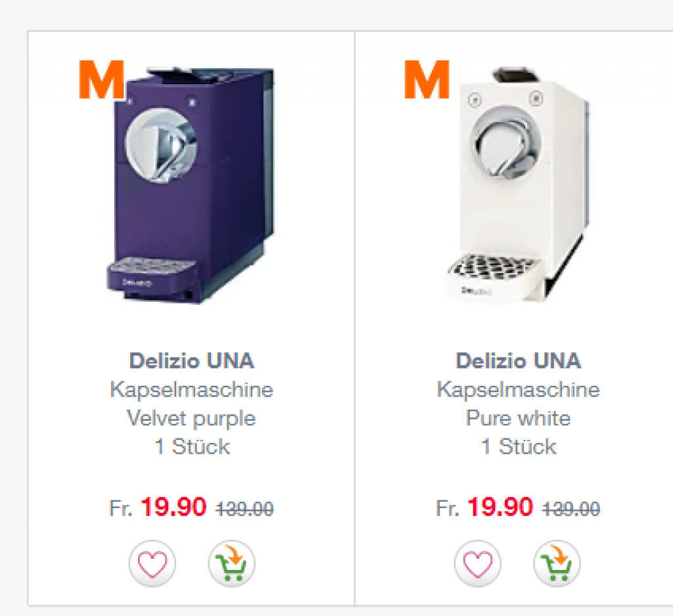Click orange M logo on purple machine card
The image size is (673, 616).
pyautogui.click(x=101, y=80)
